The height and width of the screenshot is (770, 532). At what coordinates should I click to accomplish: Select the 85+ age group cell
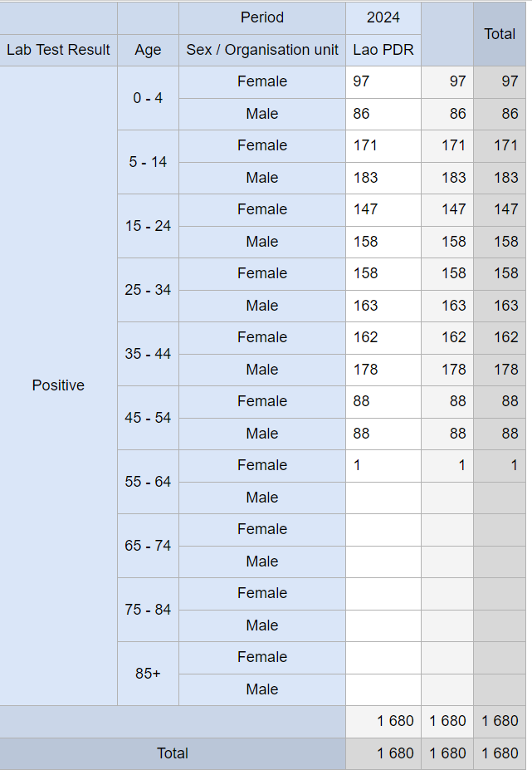(148, 674)
